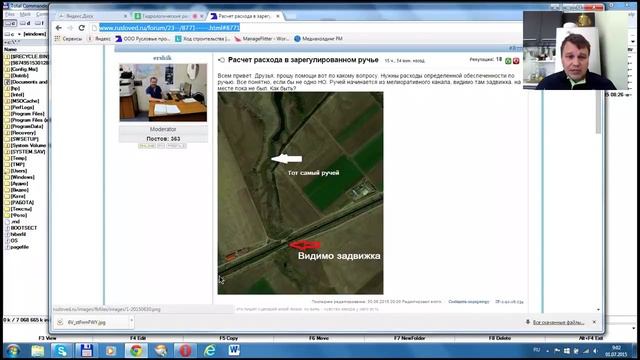The width and height of the screenshot is (640, 360).
Task: Open the Windows Start menu
Action: click(13, 351)
